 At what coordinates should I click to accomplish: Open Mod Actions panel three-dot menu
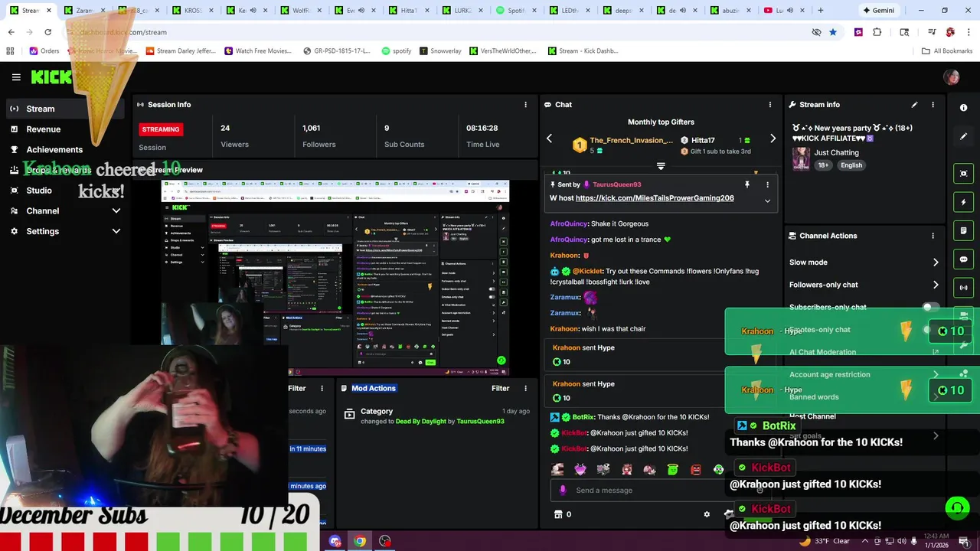coord(525,389)
